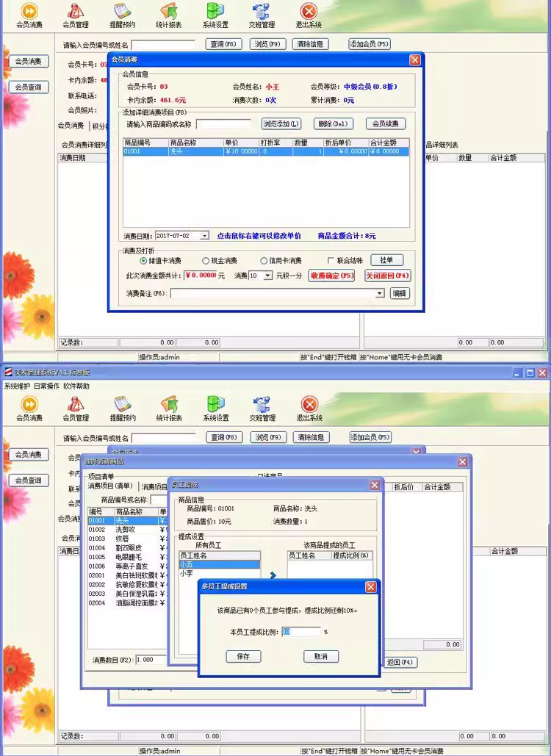Select item 02004 油脂调控面膜 in project list

127,602
